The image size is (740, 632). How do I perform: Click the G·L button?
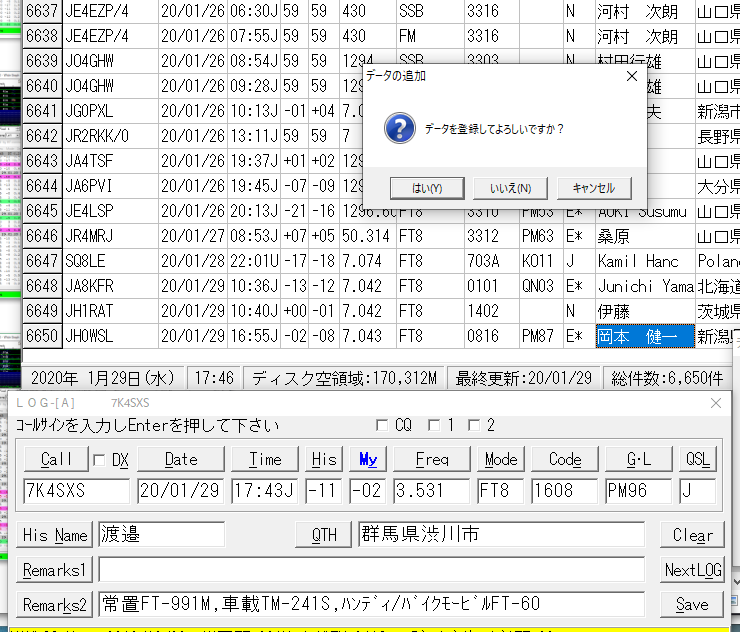tap(639, 459)
